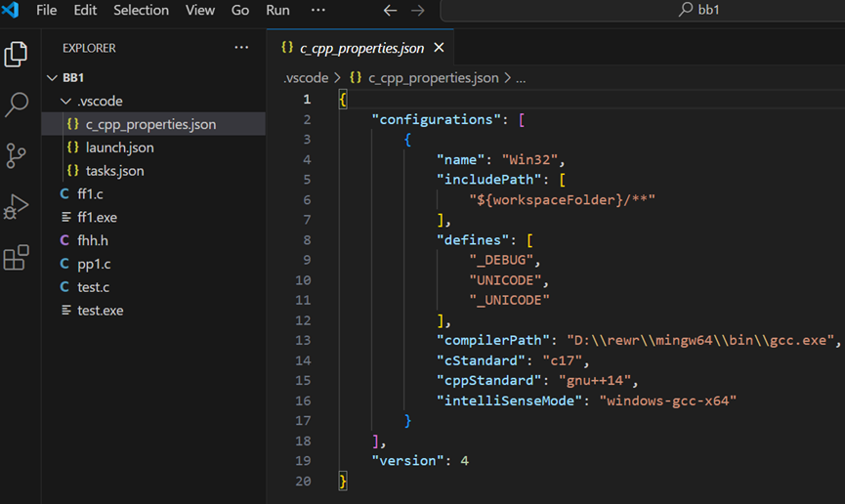Screen dimensions: 845x504
Task: Select test.exe in the file tree
Action: [153, 310]
